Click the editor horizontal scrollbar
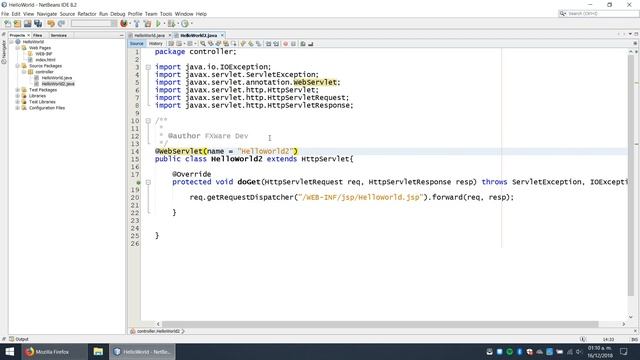Screen dimensions: 640x360 (380, 324)
